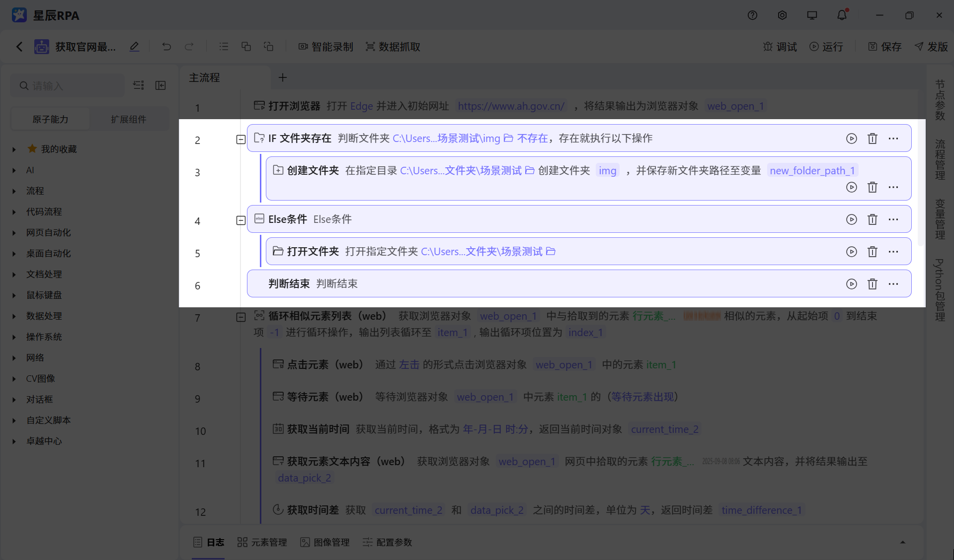
Task: Redo the undone change
Action: click(189, 46)
